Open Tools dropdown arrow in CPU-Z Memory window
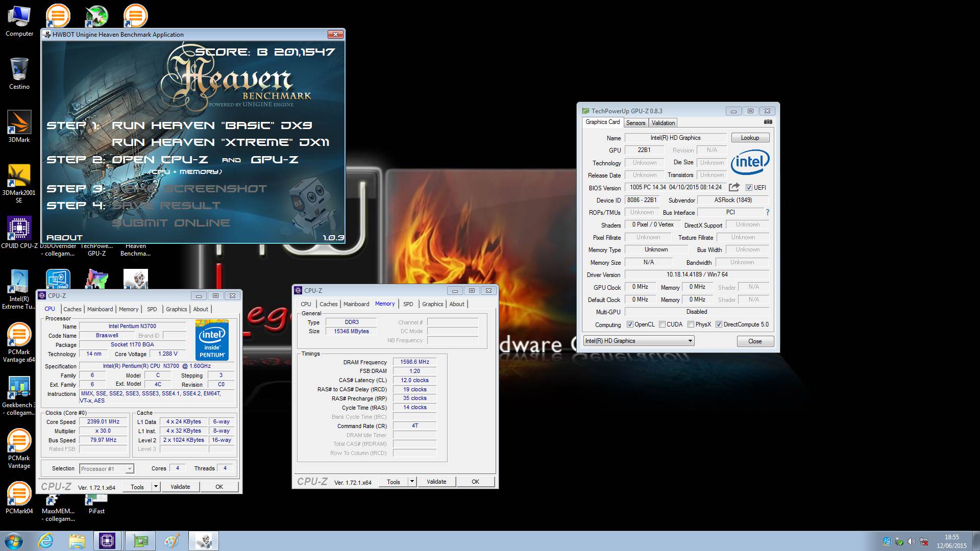980x551 pixels. pos(412,482)
